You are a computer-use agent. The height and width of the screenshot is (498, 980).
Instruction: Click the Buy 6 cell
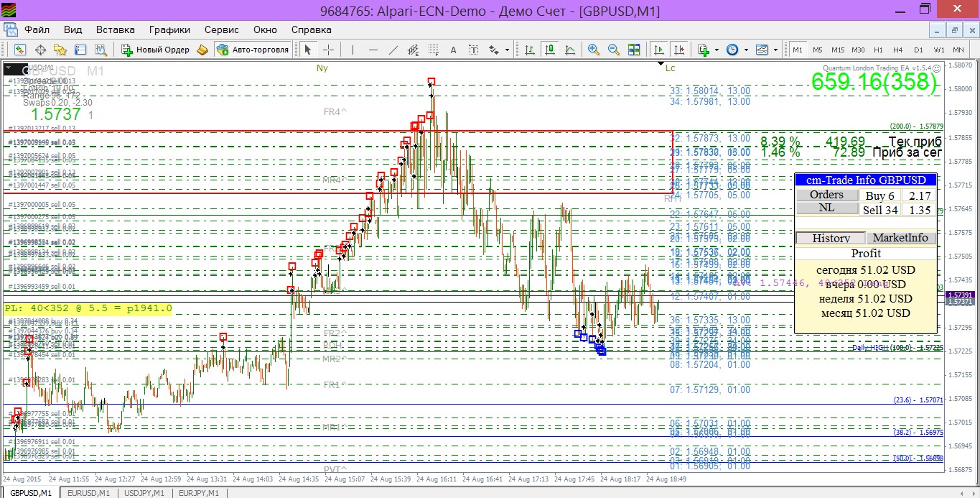pyautogui.click(x=880, y=195)
